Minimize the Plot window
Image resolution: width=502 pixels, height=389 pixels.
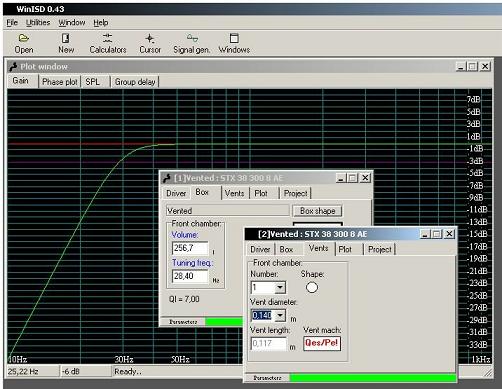pyautogui.click(x=461, y=67)
